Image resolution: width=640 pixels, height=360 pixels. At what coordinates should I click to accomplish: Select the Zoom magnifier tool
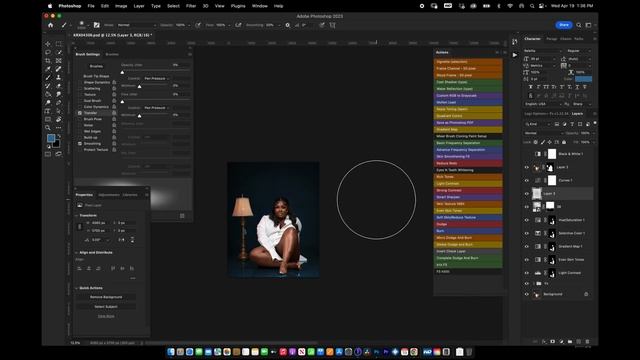(x=48, y=128)
